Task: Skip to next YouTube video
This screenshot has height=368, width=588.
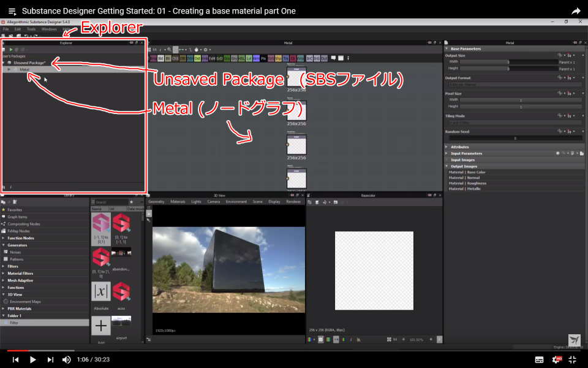Action: pos(50,360)
